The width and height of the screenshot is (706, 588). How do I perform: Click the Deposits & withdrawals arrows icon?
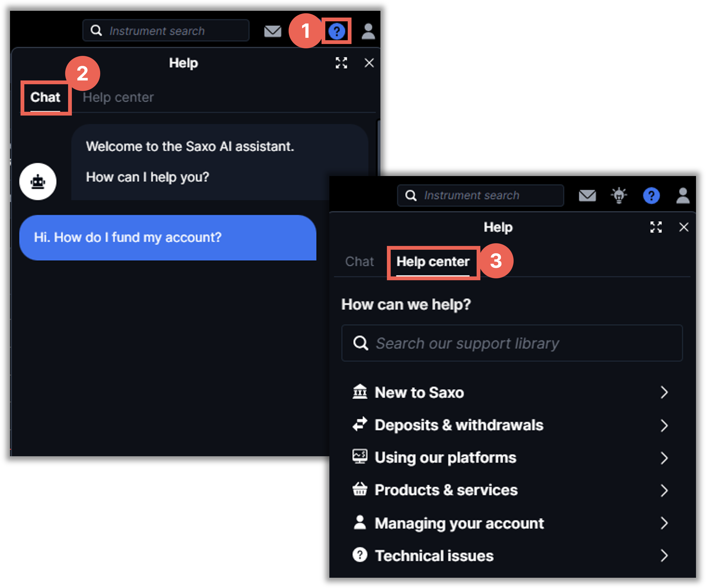pyautogui.click(x=360, y=424)
